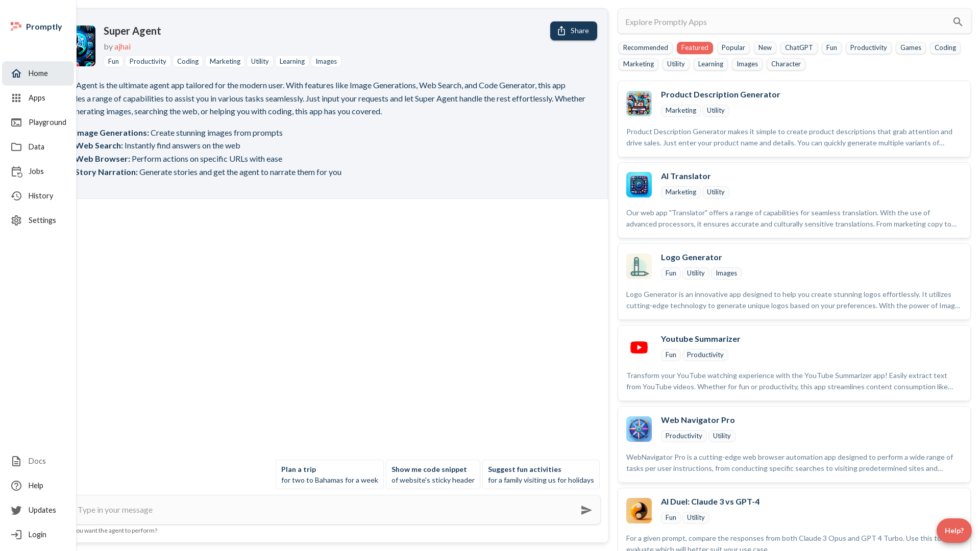Open Docs in the sidebar
Image resolution: width=980 pixels, height=551 pixels.
(x=38, y=461)
